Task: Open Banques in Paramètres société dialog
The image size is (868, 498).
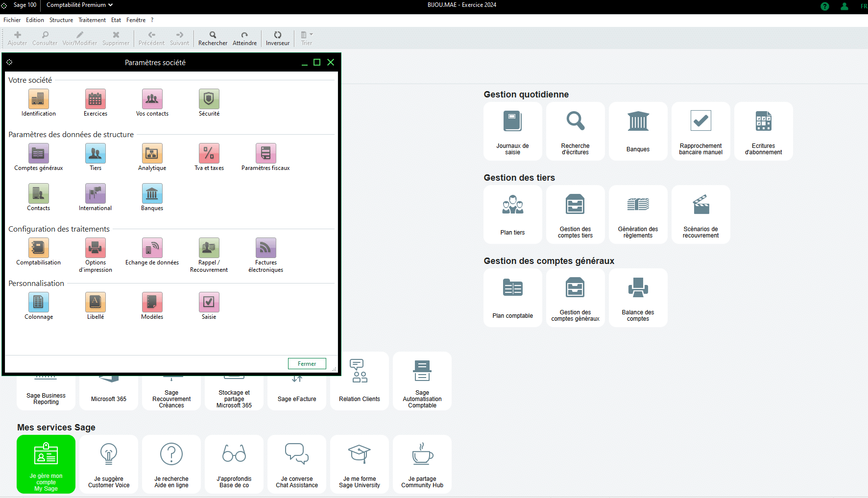Action: coord(152,193)
